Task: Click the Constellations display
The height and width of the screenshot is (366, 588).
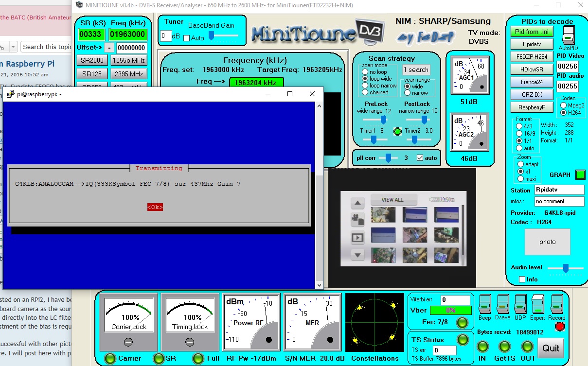Action: (374, 322)
